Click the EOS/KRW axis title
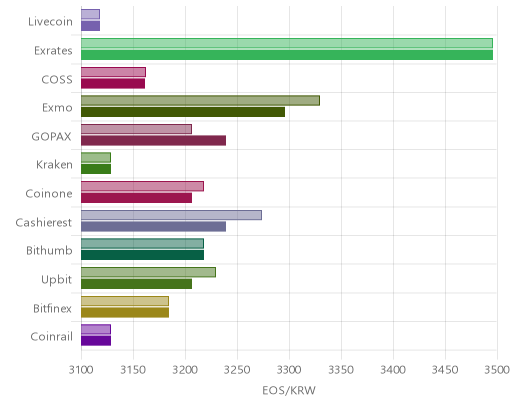This screenshot has width=512, height=408. click(289, 390)
